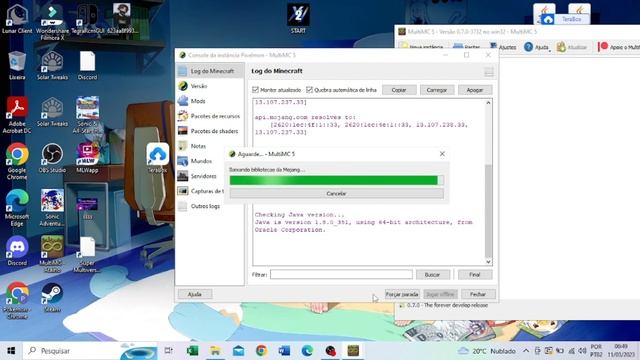Click the Apagar log button
Screen dimensions: 640x360
[475, 90]
